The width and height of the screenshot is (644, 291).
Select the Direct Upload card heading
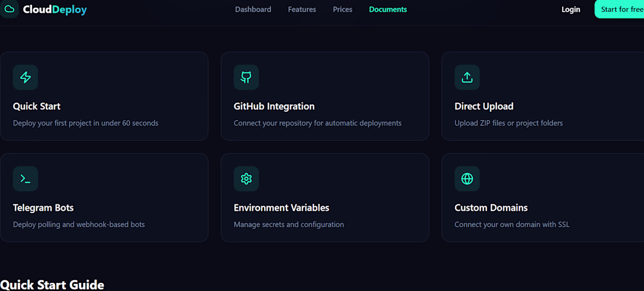[x=484, y=107]
